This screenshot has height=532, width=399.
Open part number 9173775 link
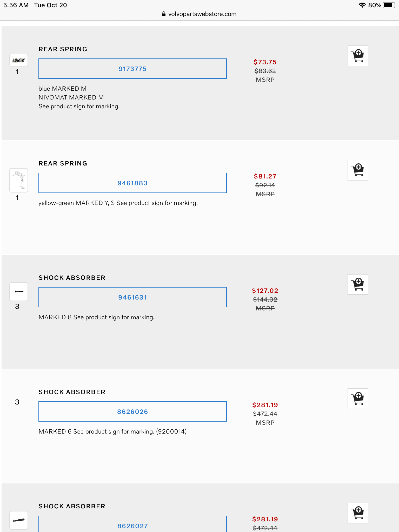pyautogui.click(x=132, y=69)
